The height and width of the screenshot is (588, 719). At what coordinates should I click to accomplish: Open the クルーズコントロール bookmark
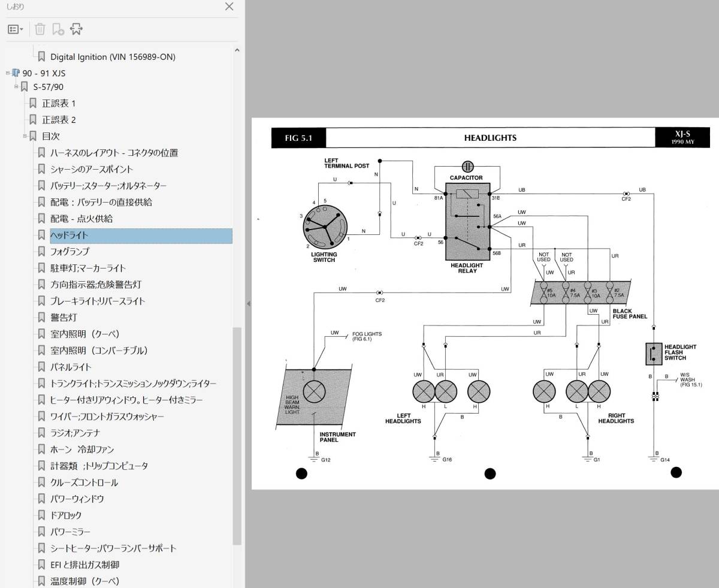(x=84, y=483)
